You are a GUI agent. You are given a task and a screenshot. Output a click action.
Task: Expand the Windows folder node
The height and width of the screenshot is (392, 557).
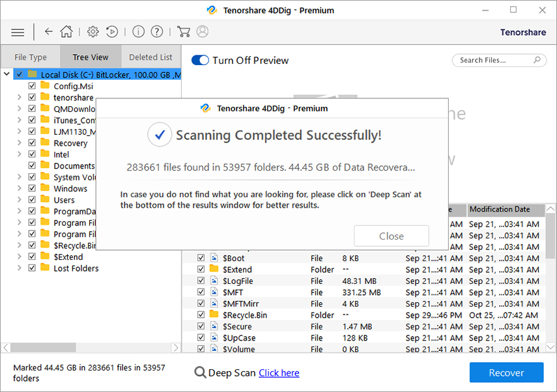point(19,188)
